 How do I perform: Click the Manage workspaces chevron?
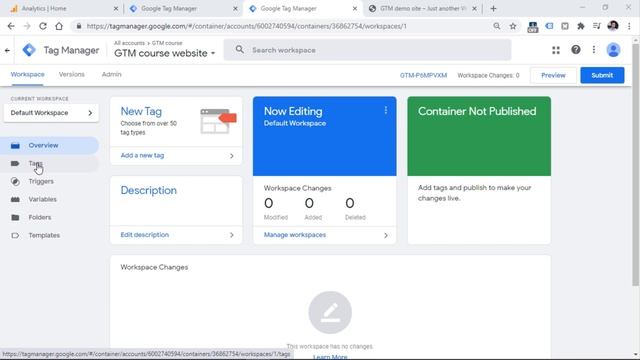(x=386, y=235)
